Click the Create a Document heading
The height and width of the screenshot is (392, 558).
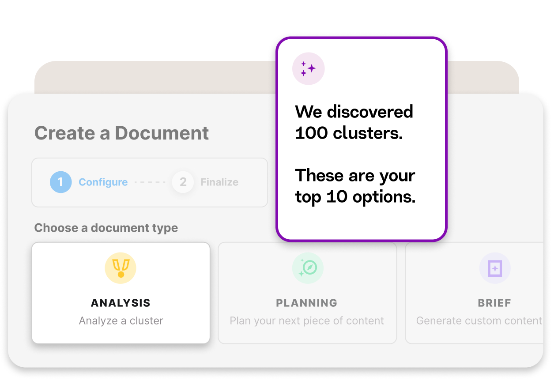(x=122, y=132)
